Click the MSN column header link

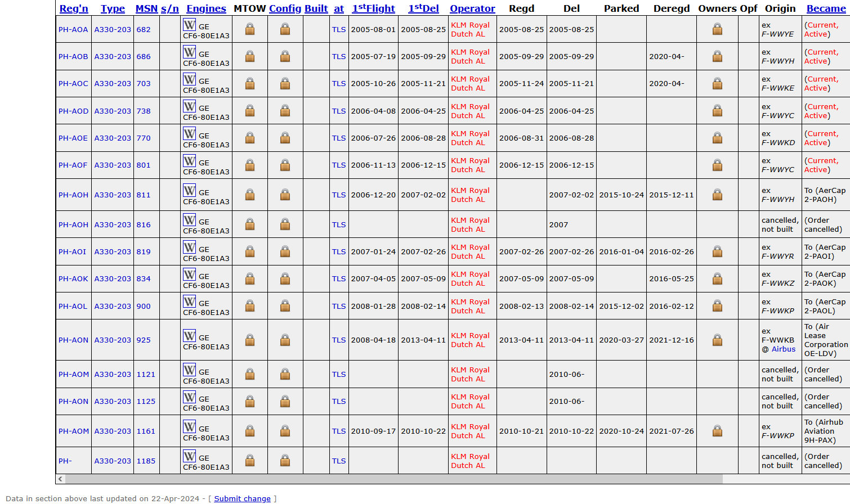click(146, 8)
